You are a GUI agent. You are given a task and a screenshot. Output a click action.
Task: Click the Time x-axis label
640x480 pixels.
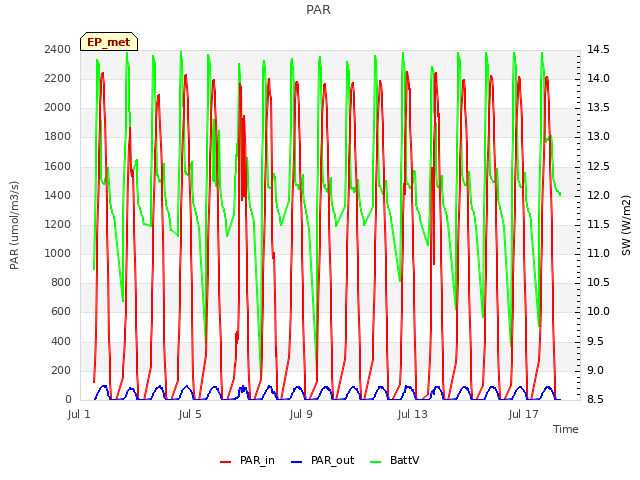pos(566,429)
